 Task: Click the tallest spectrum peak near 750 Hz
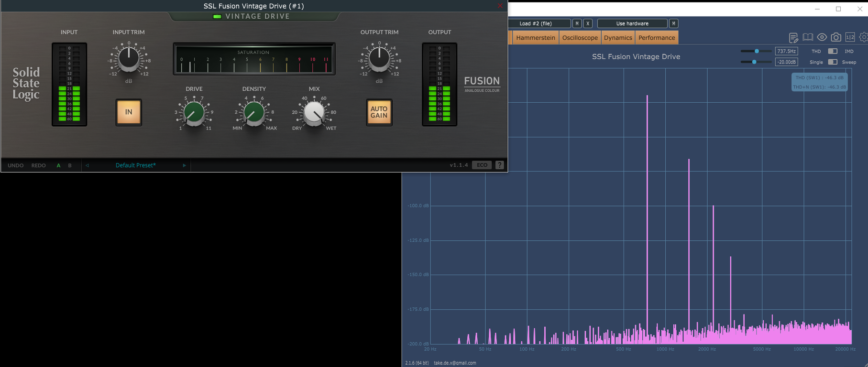point(647,219)
